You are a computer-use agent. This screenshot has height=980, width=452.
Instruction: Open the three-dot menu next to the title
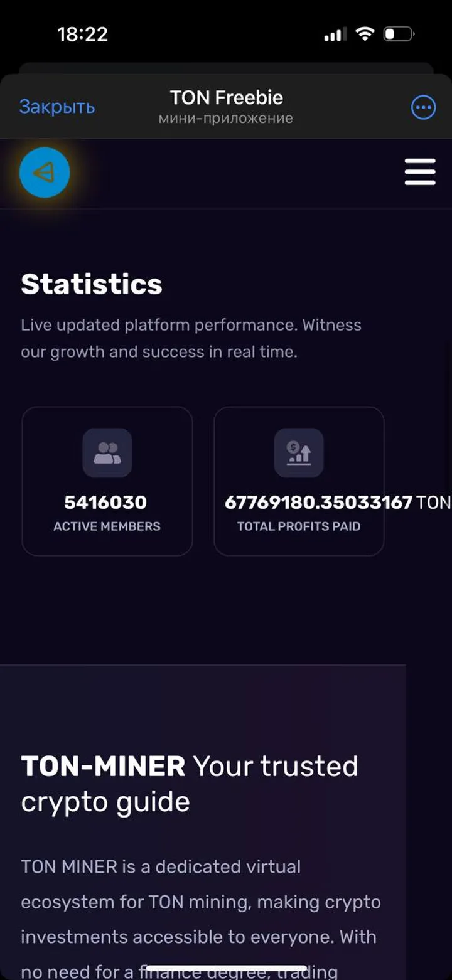pyautogui.click(x=424, y=107)
